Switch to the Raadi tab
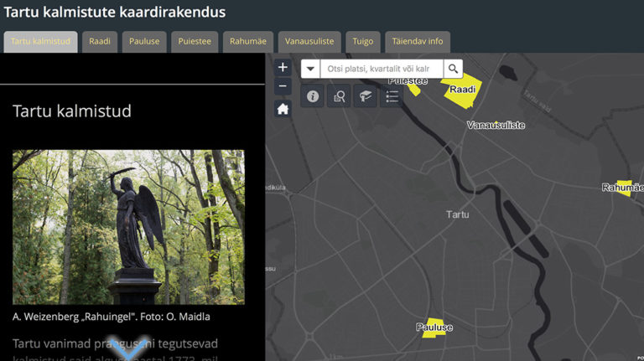The width and height of the screenshot is (644, 361). 100,41
